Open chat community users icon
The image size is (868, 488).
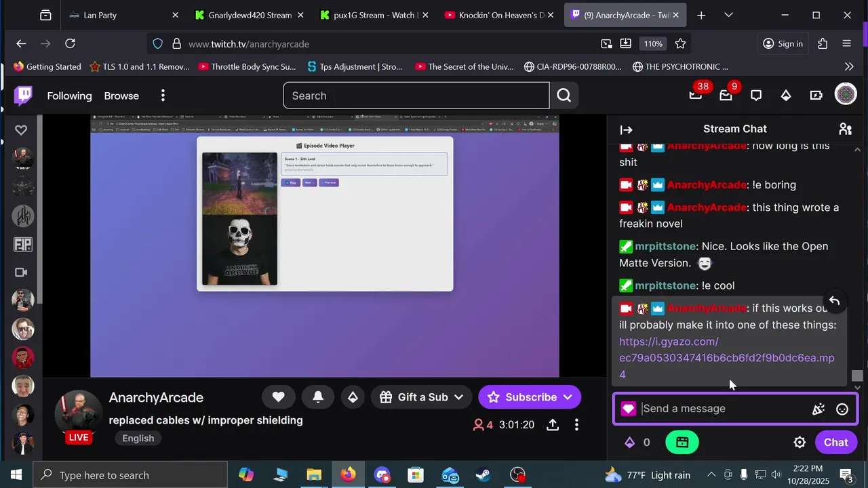845,129
